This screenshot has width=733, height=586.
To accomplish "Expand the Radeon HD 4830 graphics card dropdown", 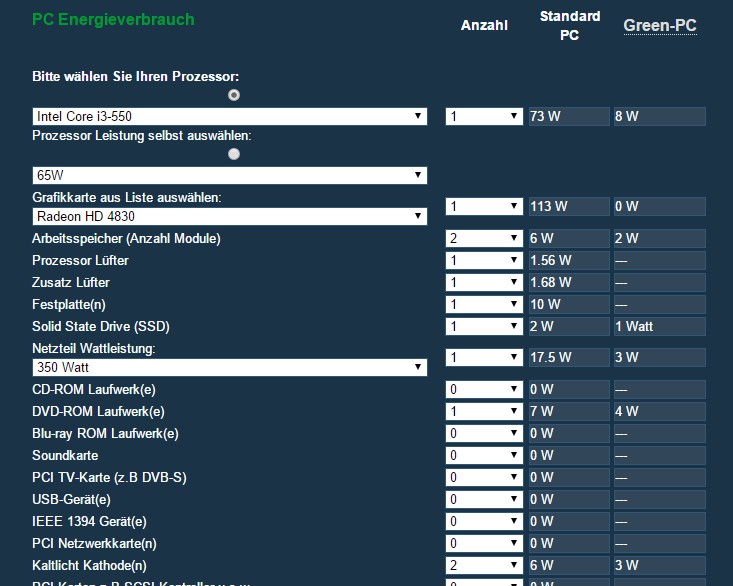I will tap(229, 216).
